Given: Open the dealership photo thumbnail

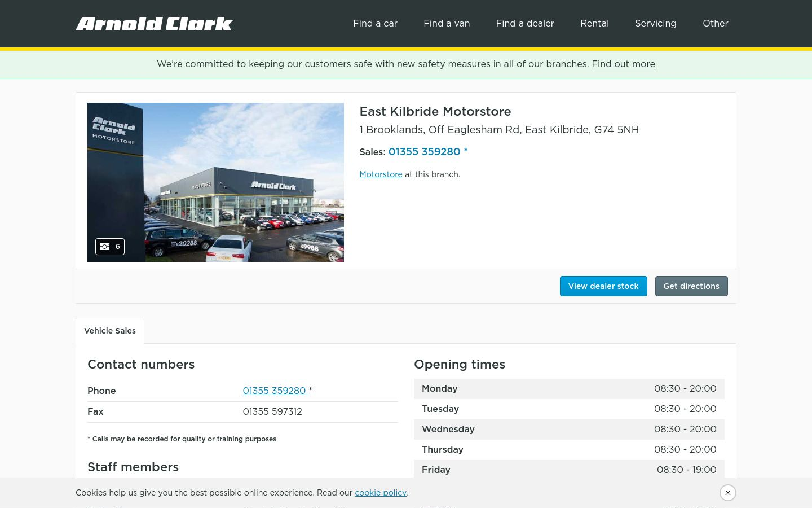Looking at the screenshot, I should 215,182.
